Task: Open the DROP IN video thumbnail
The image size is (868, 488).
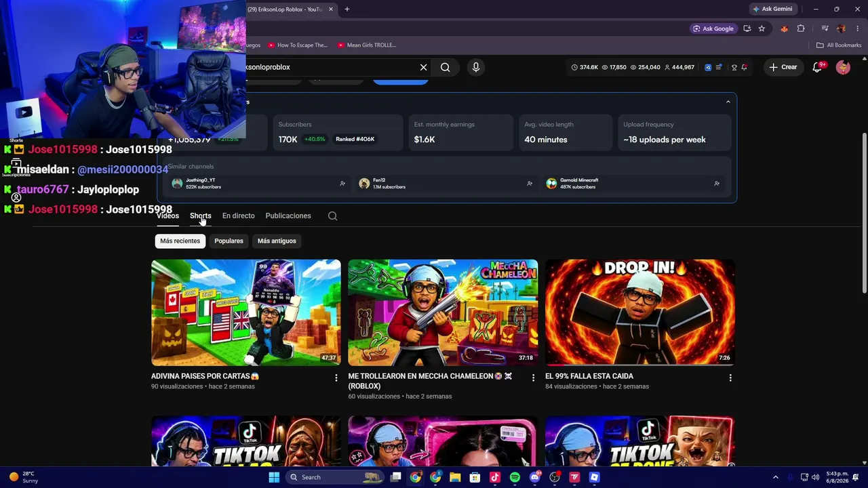Action: [640, 312]
